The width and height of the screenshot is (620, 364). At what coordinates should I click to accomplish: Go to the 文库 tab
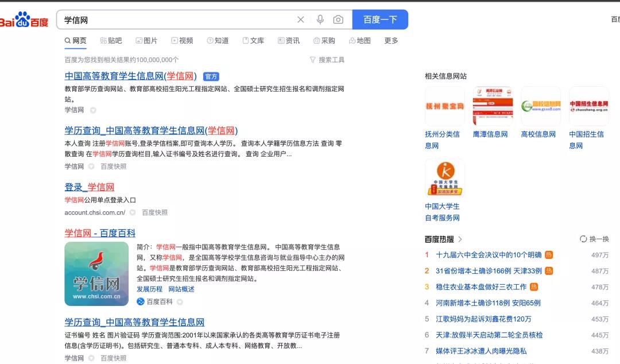point(253,40)
